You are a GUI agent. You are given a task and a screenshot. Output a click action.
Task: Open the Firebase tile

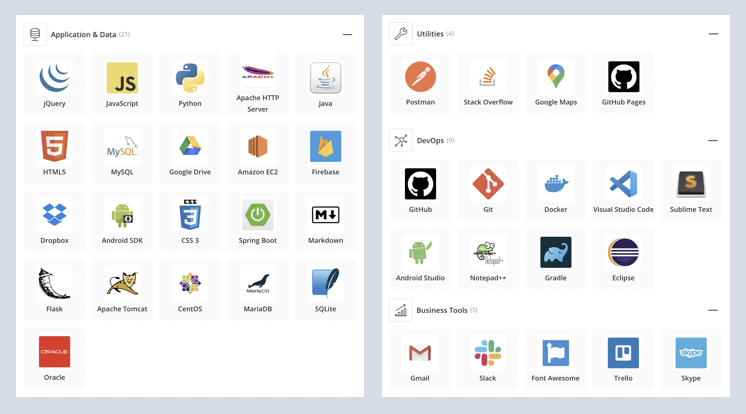tap(325, 153)
